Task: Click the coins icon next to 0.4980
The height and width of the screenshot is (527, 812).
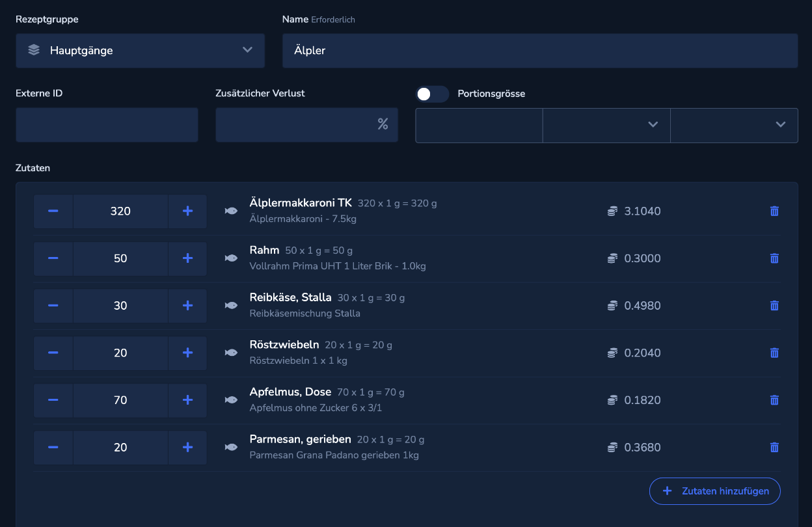Action: 612,306
